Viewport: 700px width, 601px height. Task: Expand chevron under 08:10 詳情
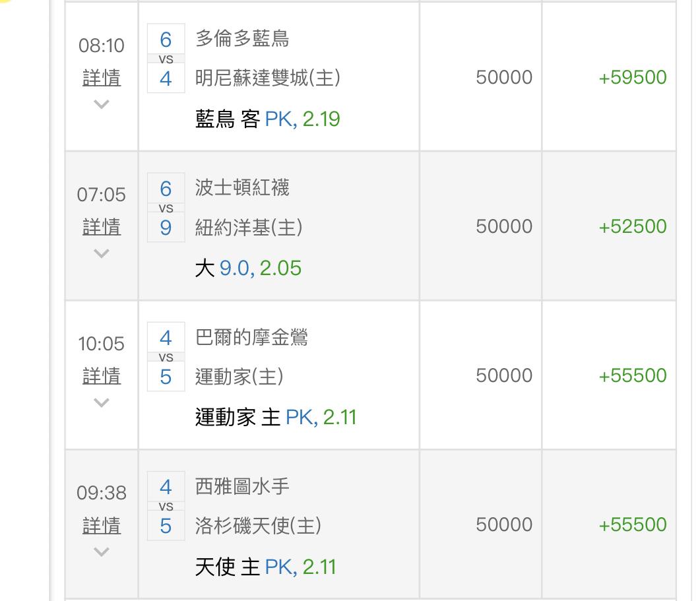pos(101,104)
